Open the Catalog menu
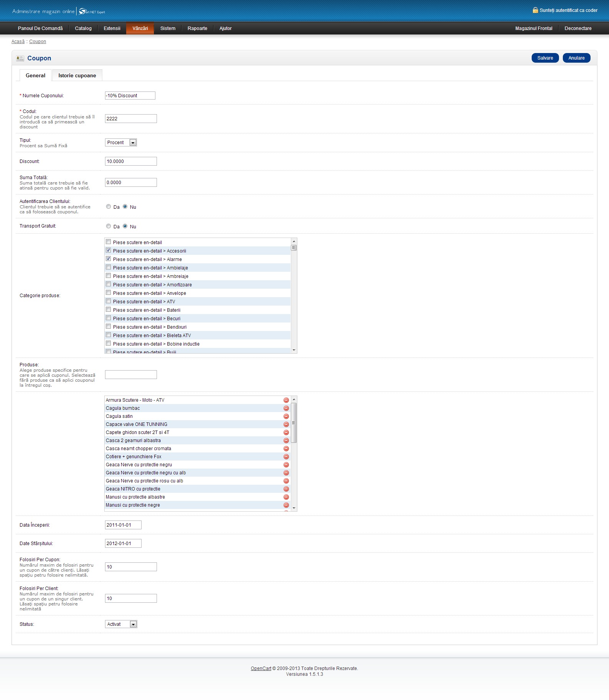 pos(83,28)
